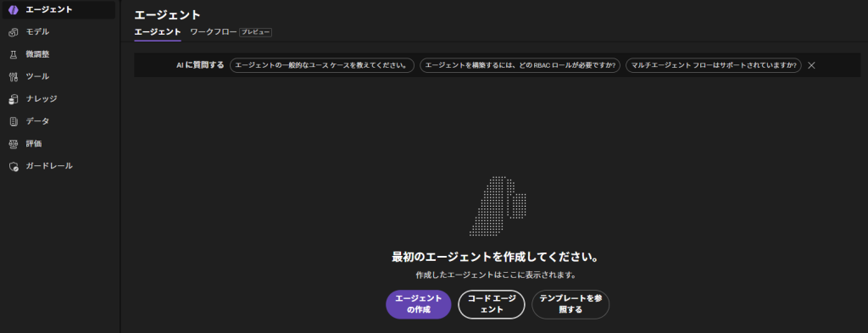Click the プレビュー badge next to ワークフロー

pos(256,33)
